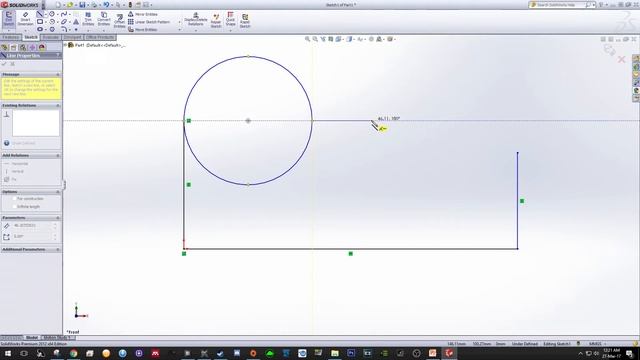Enable the For construction checkbox
640x360 pixels.
click(14, 199)
